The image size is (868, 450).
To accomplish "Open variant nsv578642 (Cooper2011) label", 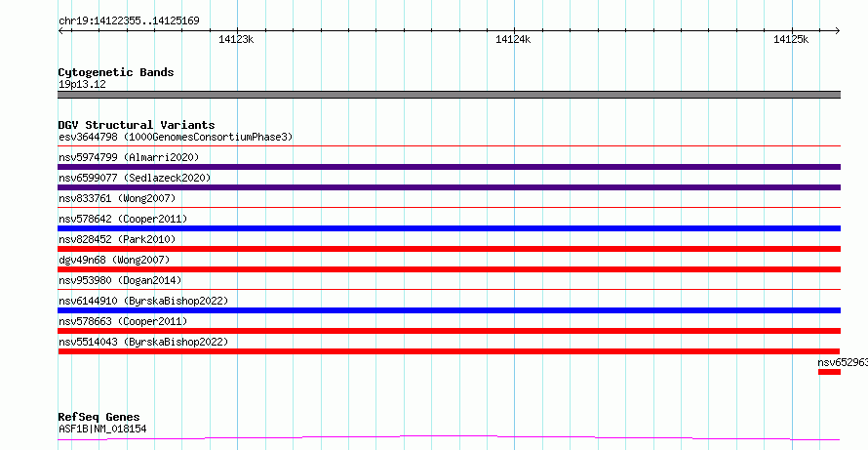I will [123, 219].
